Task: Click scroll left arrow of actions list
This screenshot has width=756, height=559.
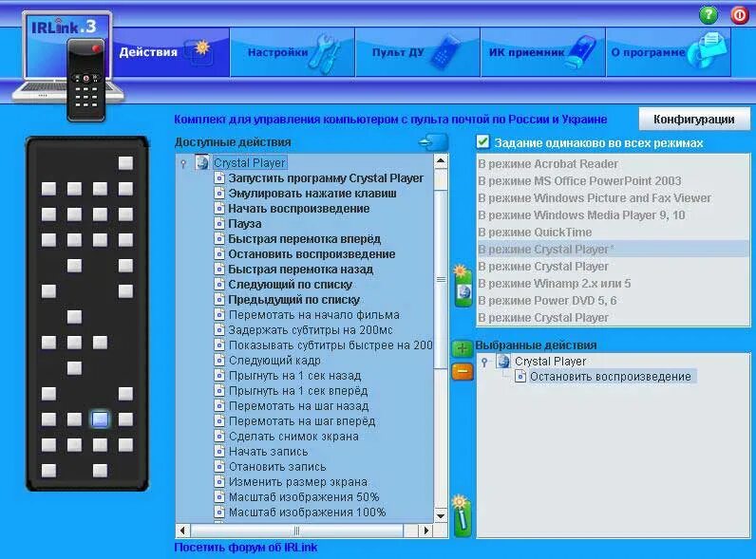Action: [182, 531]
